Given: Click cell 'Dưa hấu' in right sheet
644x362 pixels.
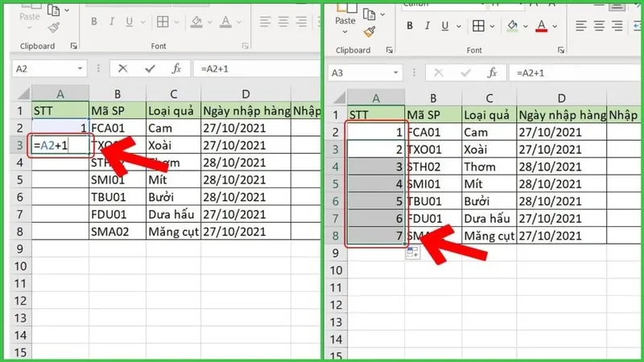Looking at the screenshot, I should point(489,218).
